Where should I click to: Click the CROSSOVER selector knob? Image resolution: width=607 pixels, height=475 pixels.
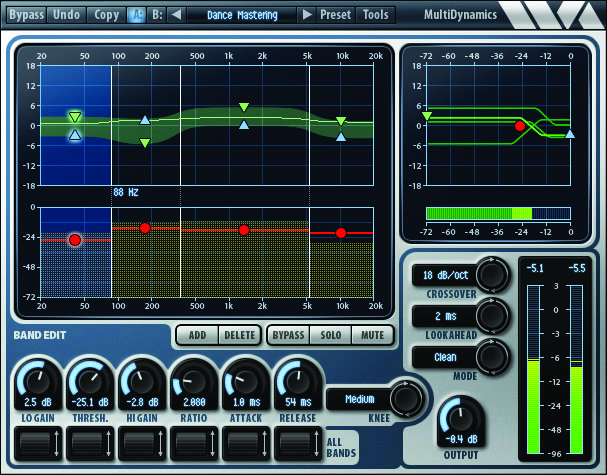click(x=492, y=275)
